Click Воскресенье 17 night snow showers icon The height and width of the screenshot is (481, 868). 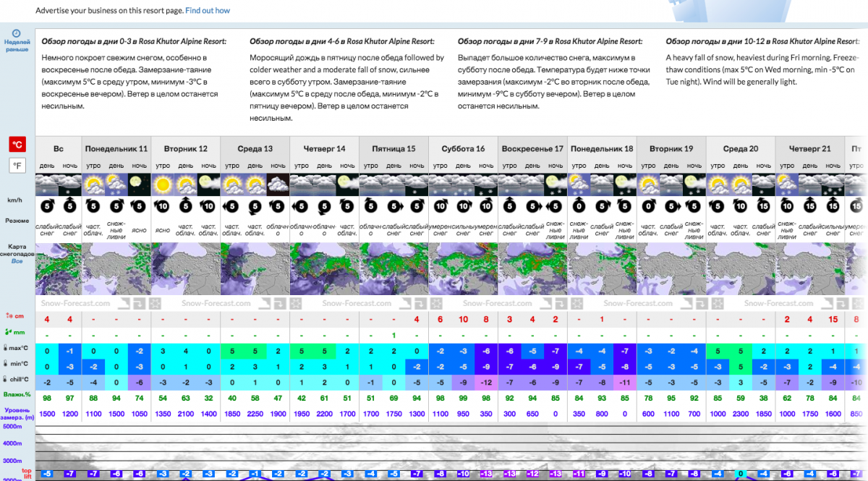[x=556, y=184]
